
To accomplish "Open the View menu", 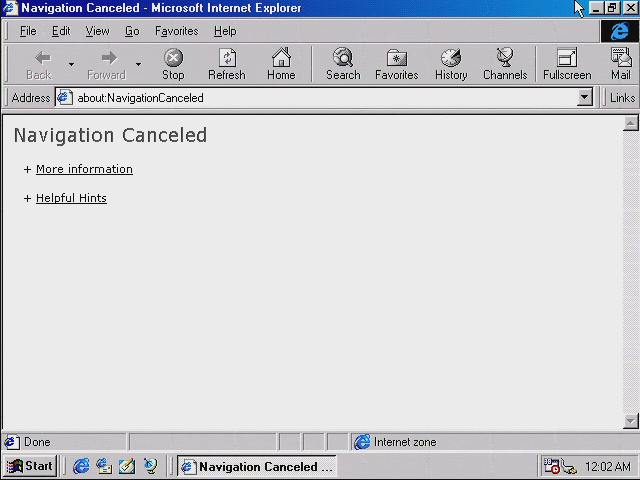I will click(97, 31).
